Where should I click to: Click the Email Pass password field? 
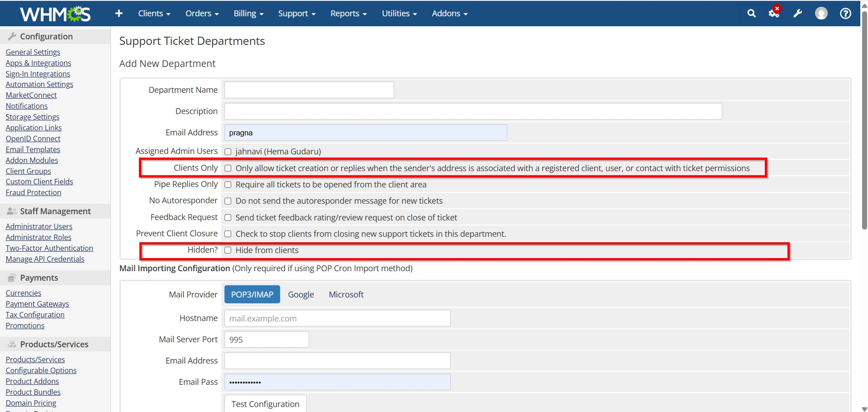(338, 382)
